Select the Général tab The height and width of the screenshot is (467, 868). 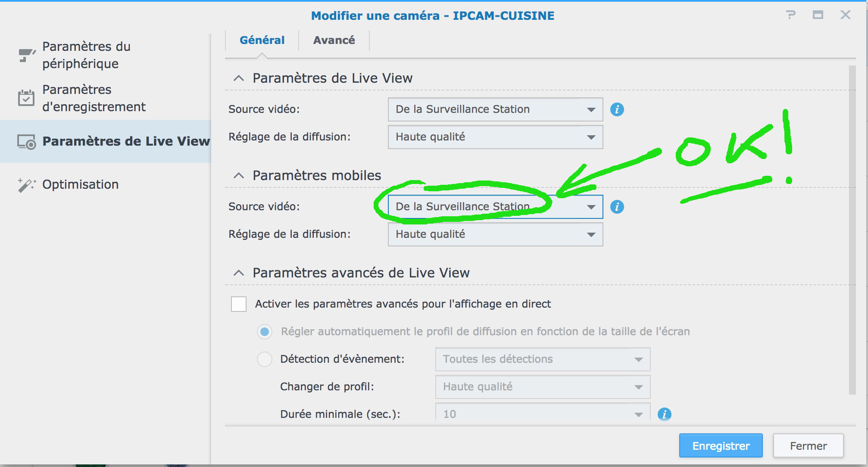pos(262,40)
